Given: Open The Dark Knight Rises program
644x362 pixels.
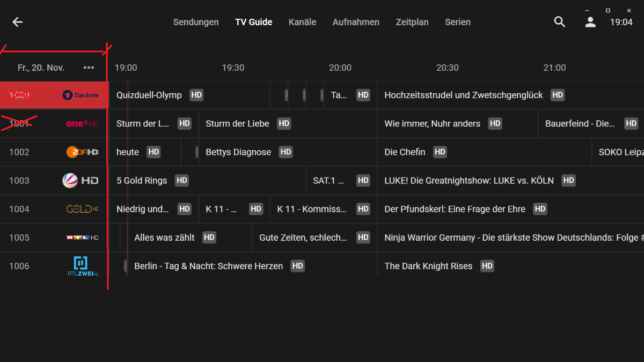Looking at the screenshot, I should click(x=510, y=265).
